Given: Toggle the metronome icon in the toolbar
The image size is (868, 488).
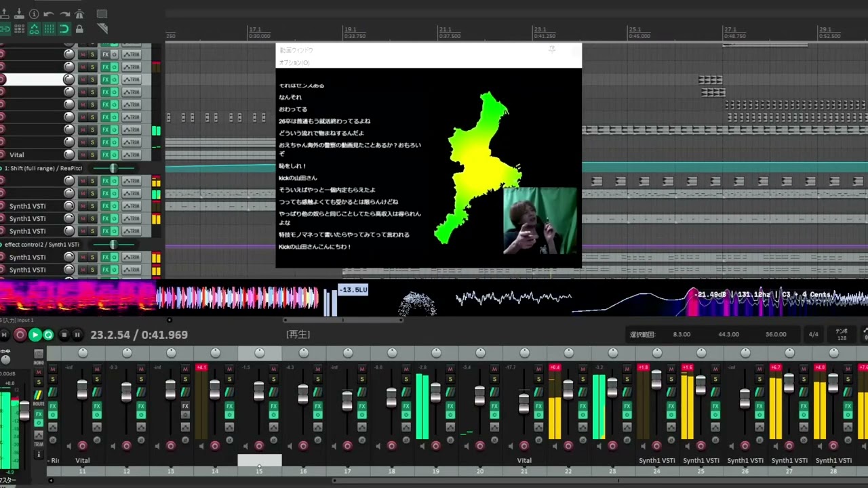Looking at the screenshot, I should (79, 14).
